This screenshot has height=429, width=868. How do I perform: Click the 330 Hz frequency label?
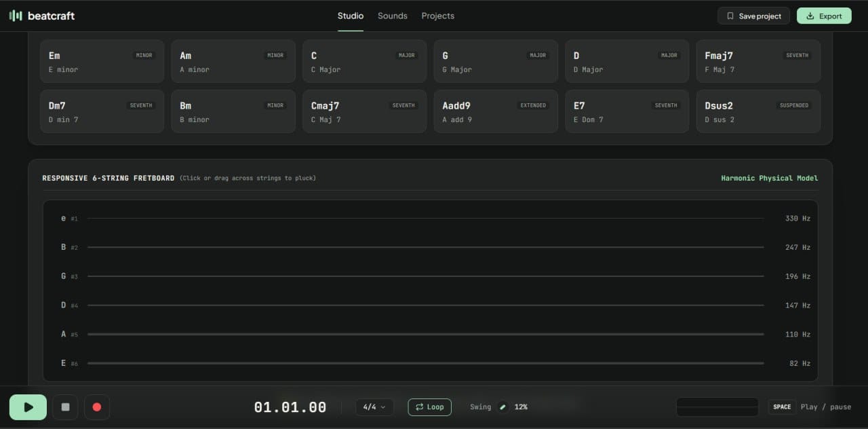pyautogui.click(x=797, y=219)
